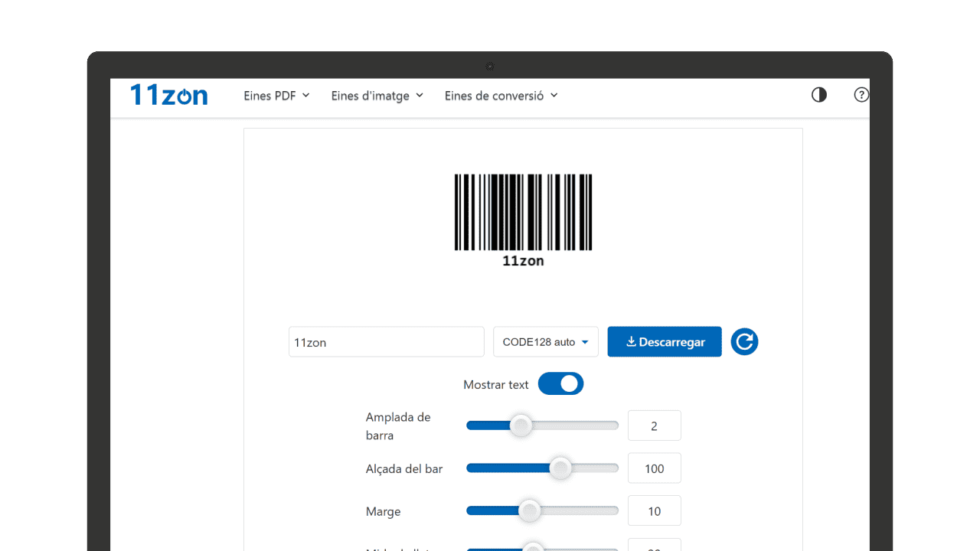Click the Amplada de barra value box
980x551 pixels.
tap(655, 425)
